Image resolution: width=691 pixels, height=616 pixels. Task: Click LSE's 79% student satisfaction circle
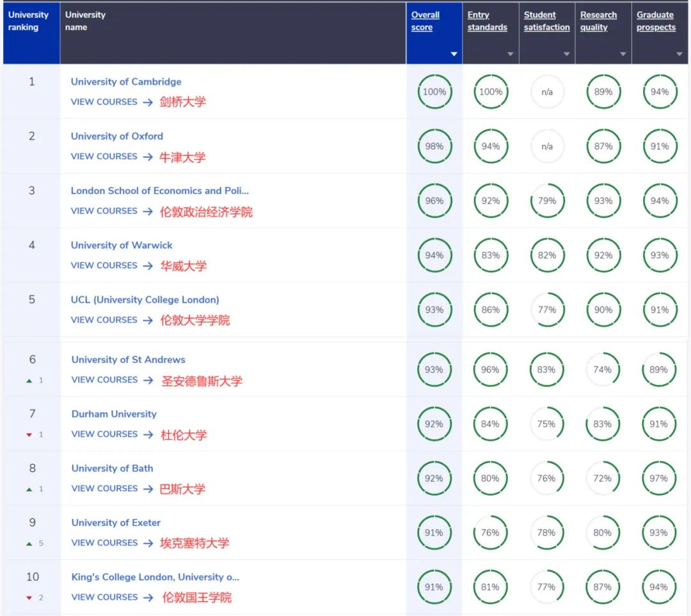pyautogui.click(x=547, y=201)
